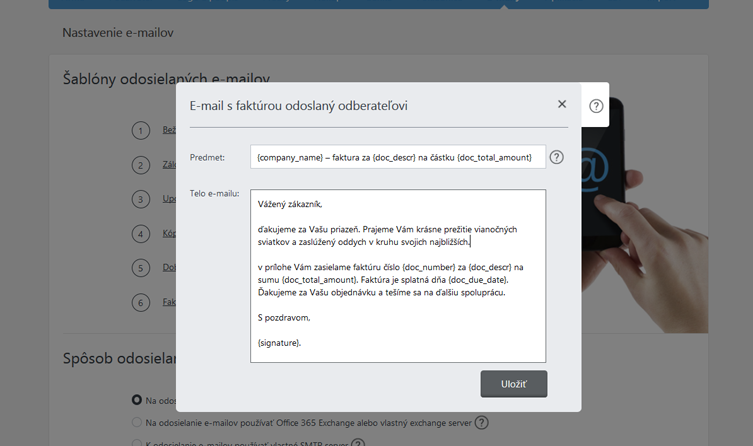Close the invoice e-mail dialog
Screen dimensions: 753x446
pos(562,104)
